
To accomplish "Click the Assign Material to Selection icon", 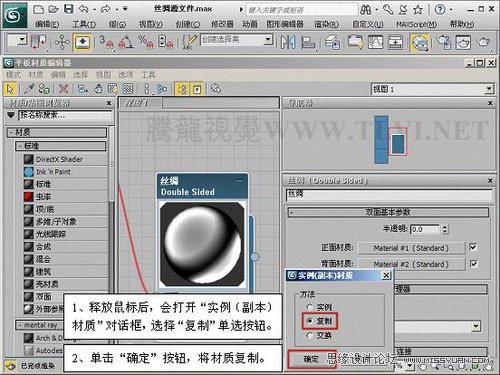I will pyautogui.click(x=44, y=89).
